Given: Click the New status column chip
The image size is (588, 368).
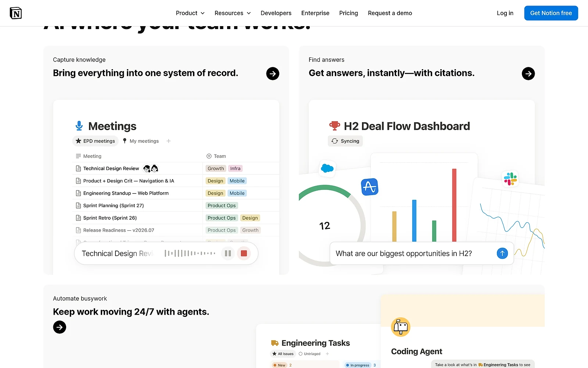Looking at the screenshot, I should point(279,365).
